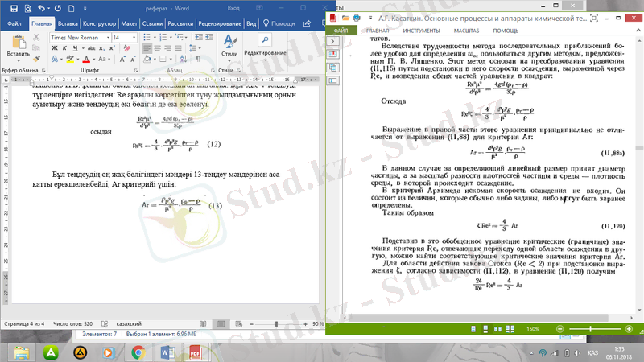Open the Помощн tell-me box in Word
This screenshot has width=644, height=362.
point(279,24)
